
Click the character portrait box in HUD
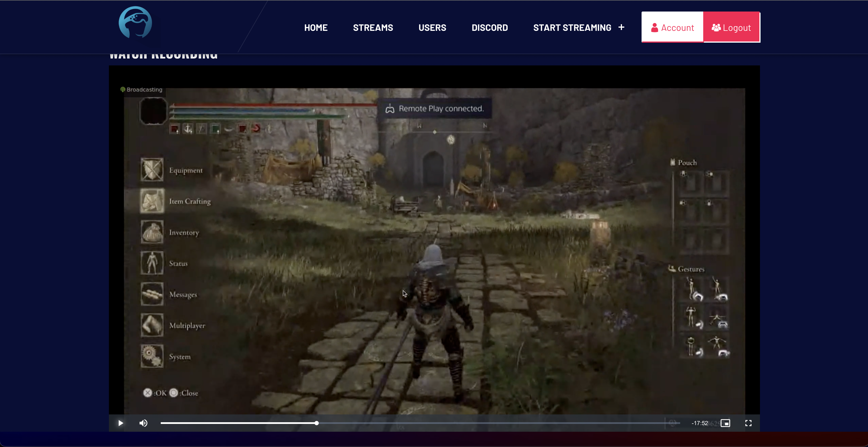point(153,111)
